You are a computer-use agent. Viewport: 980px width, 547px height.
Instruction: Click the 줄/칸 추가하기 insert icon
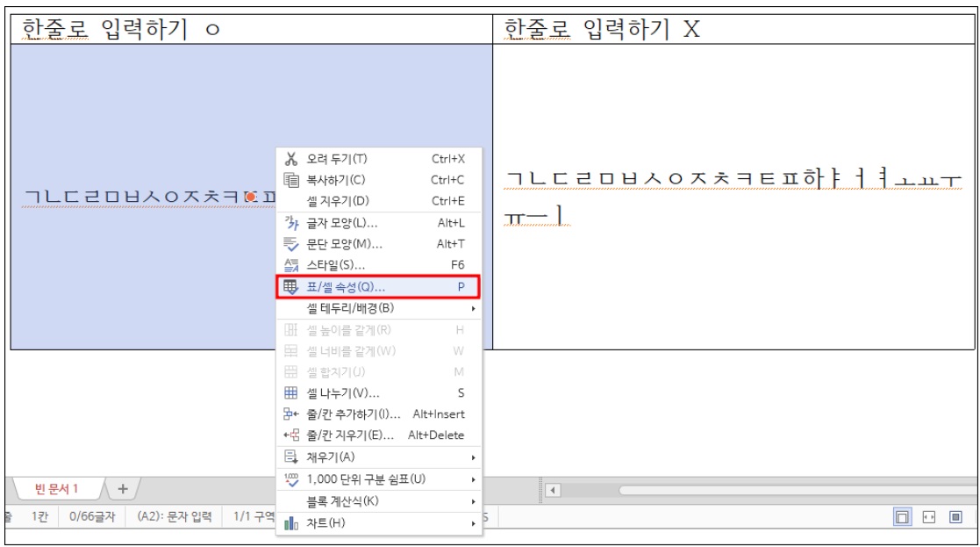291,414
